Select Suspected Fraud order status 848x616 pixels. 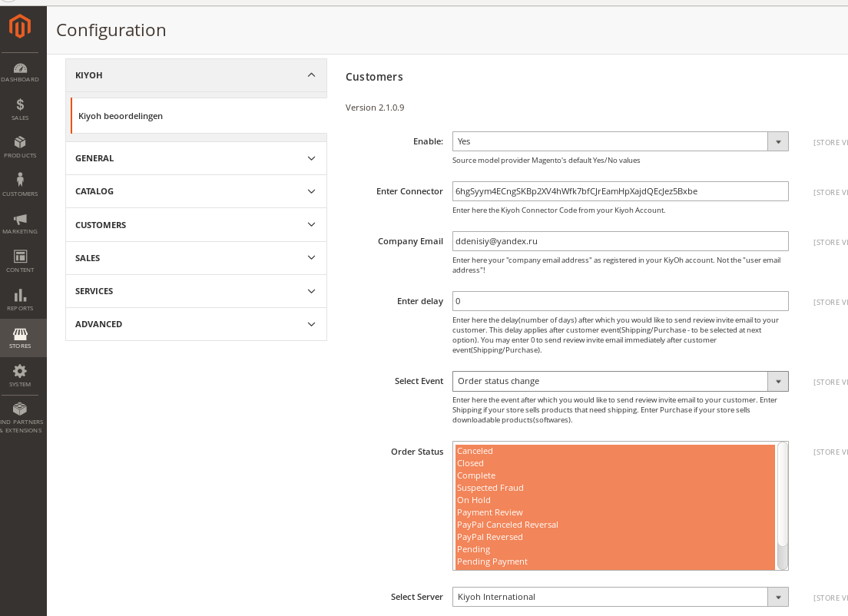coord(615,488)
